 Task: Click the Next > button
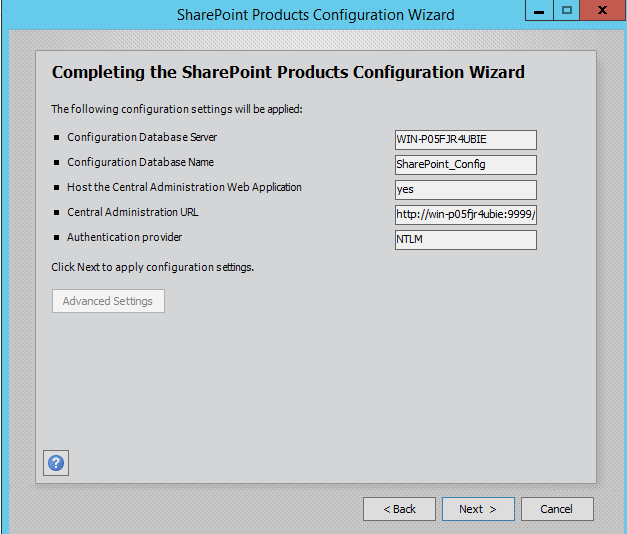tap(478, 509)
